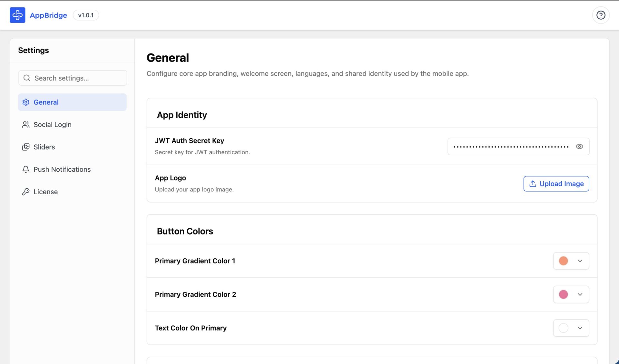619x364 pixels.
Task: Pick the pink Primary Gradient Color 2 swatch
Action: pyautogui.click(x=563, y=294)
